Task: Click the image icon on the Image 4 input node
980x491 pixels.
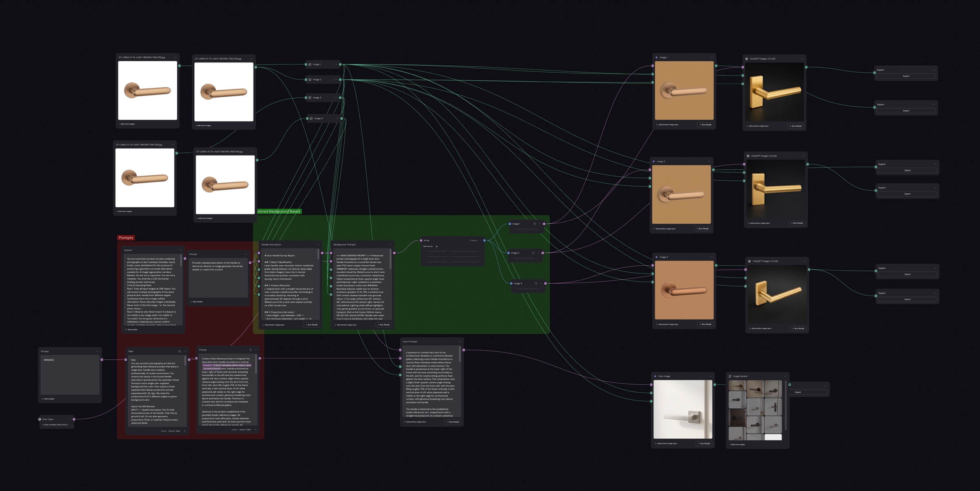Action: (x=311, y=118)
